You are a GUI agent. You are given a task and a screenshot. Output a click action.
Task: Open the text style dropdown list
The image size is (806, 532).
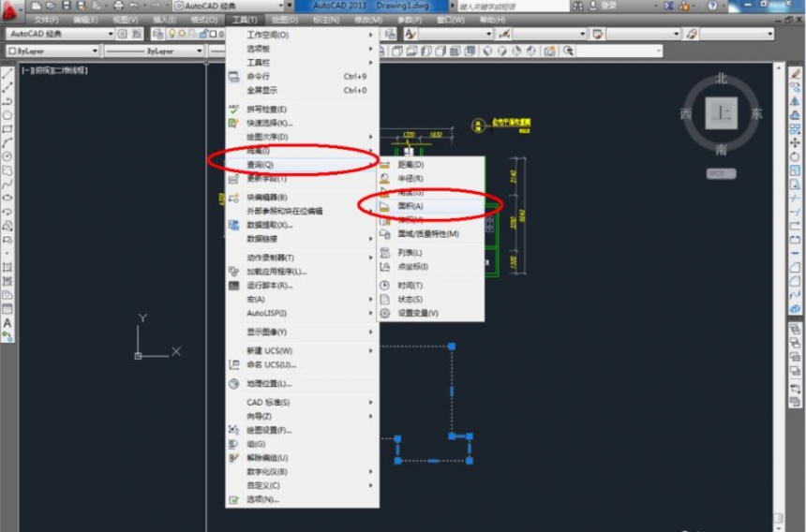click(x=455, y=34)
